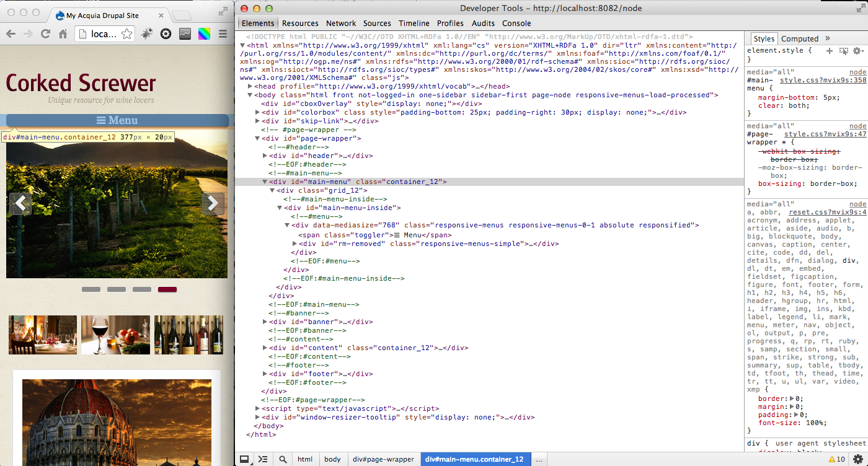Screen dimensions: 868x466
Task: Select the Styles sidebar tab
Action: [764, 38]
